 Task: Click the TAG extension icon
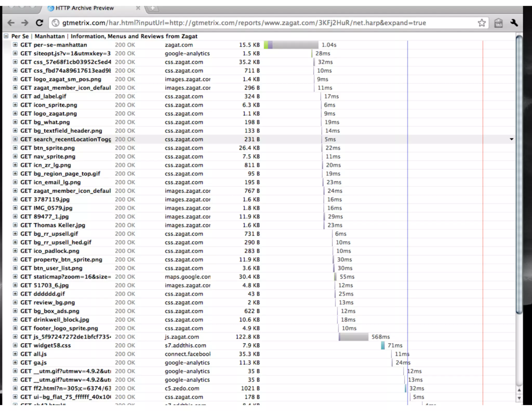pyautogui.click(x=498, y=23)
